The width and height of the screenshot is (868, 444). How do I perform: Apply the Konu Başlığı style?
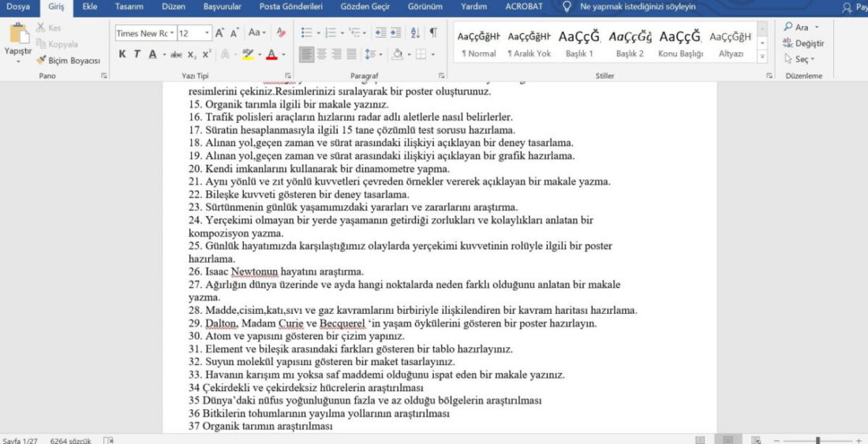pos(680,43)
